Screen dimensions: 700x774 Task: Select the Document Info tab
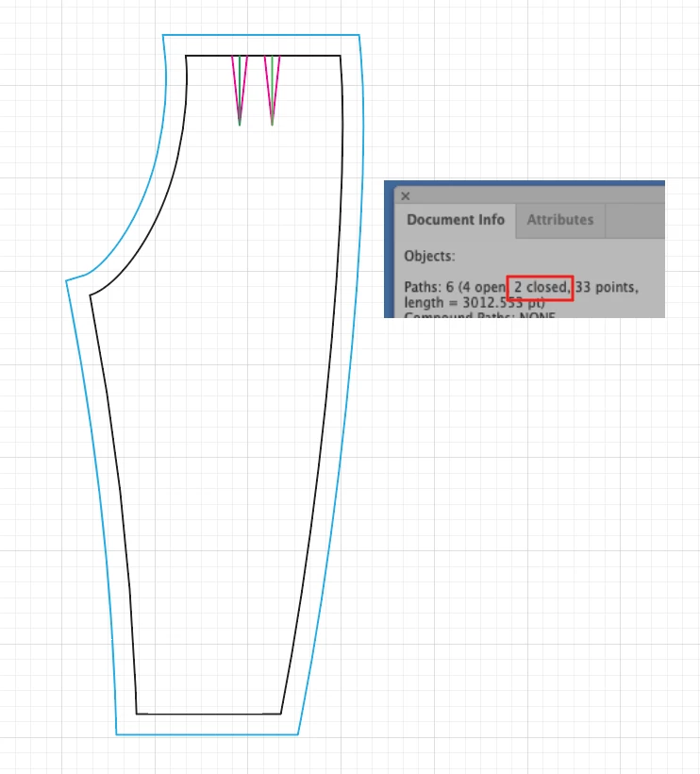pos(456,220)
